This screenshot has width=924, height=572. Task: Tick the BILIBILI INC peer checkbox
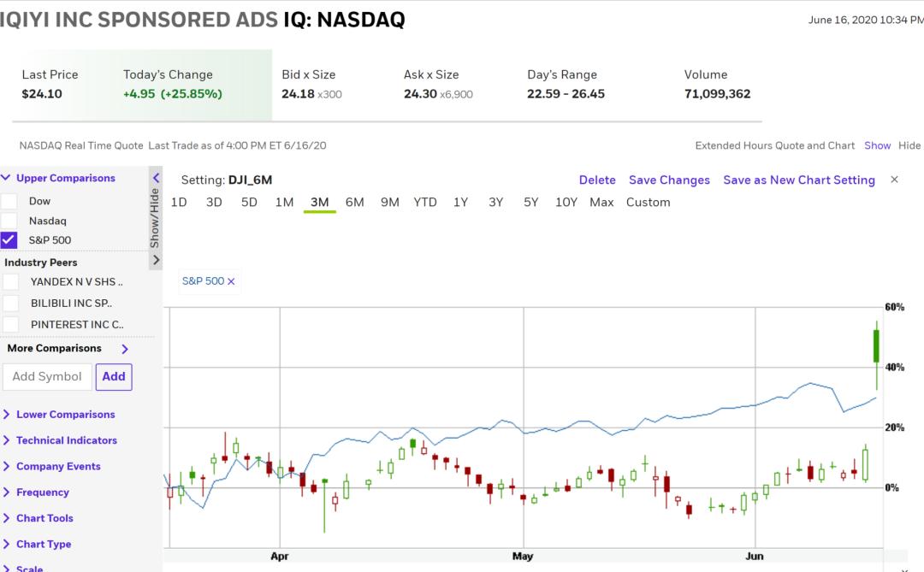tap(11, 303)
